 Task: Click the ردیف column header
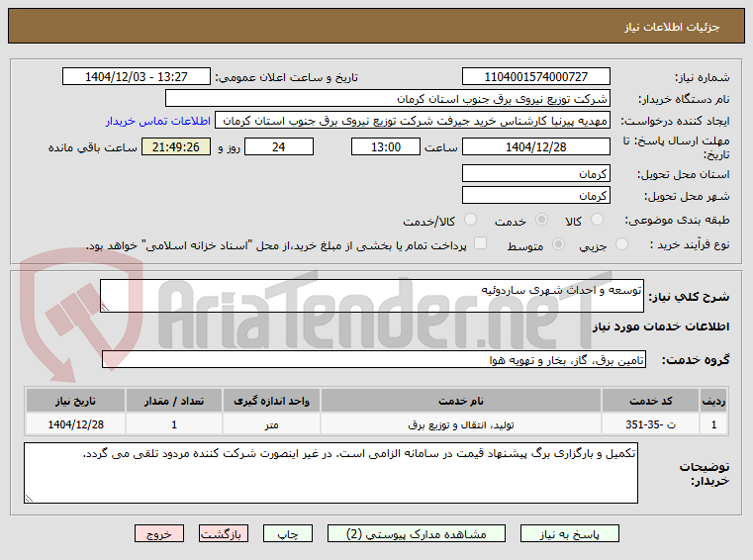pos(713,401)
